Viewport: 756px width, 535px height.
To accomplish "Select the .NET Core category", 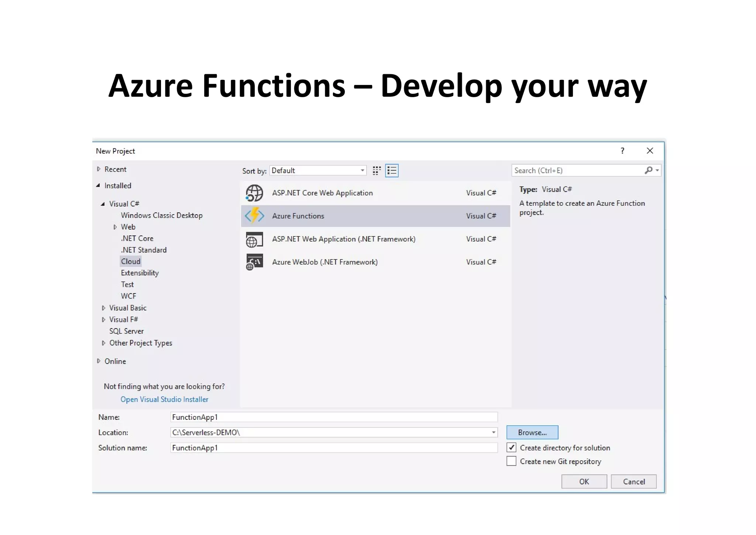I will pyautogui.click(x=137, y=238).
